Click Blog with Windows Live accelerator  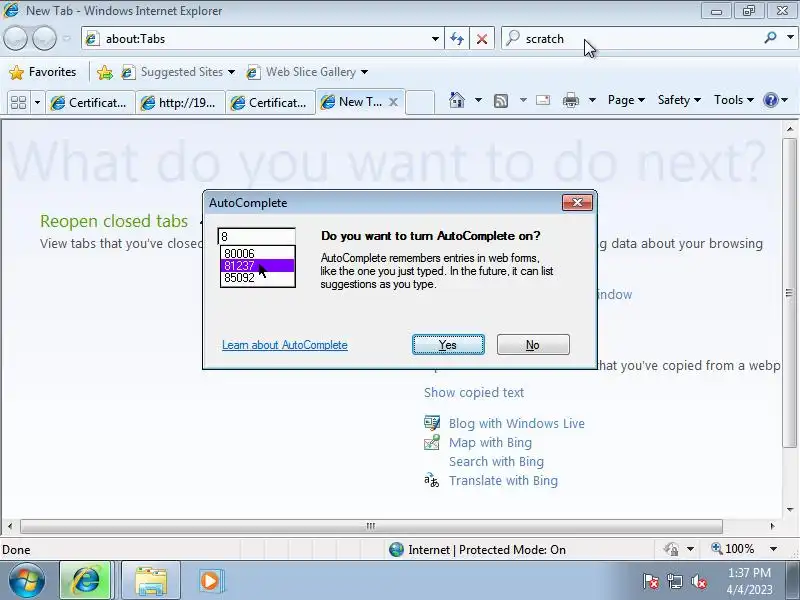(517, 423)
